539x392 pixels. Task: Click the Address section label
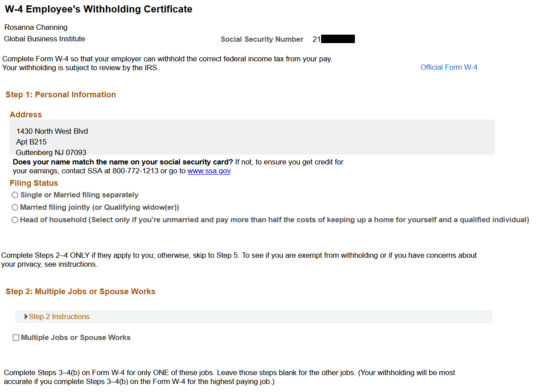pyautogui.click(x=25, y=114)
